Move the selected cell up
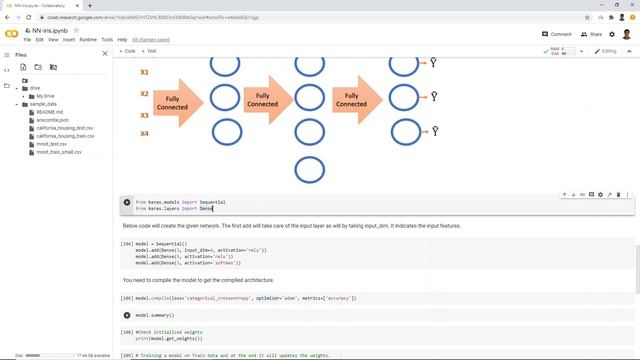The height and width of the screenshot is (360, 640). click(x=564, y=195)
